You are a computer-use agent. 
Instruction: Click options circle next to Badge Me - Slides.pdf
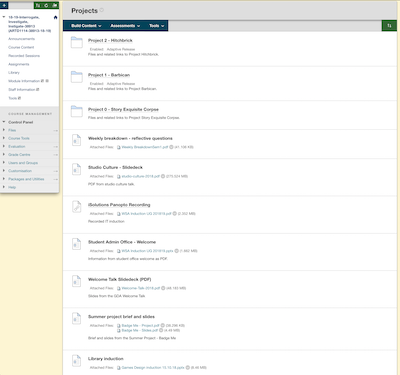(161, 330)
